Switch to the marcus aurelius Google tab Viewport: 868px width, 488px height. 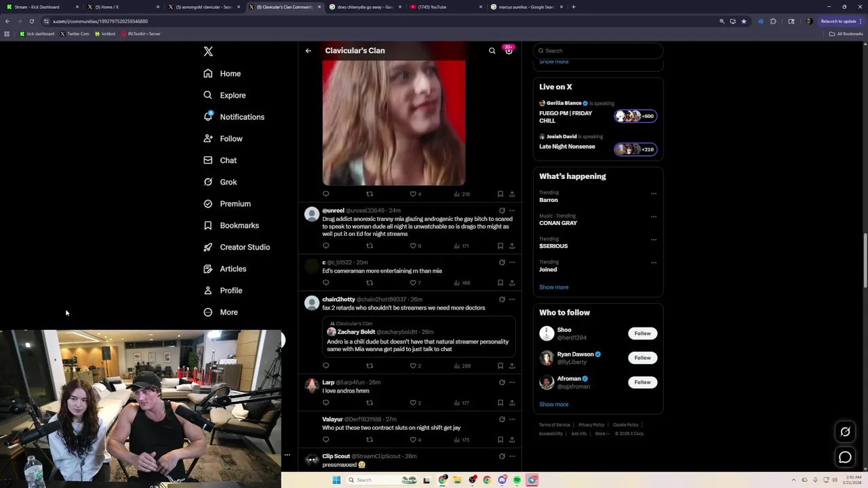[x=526, y=7]
